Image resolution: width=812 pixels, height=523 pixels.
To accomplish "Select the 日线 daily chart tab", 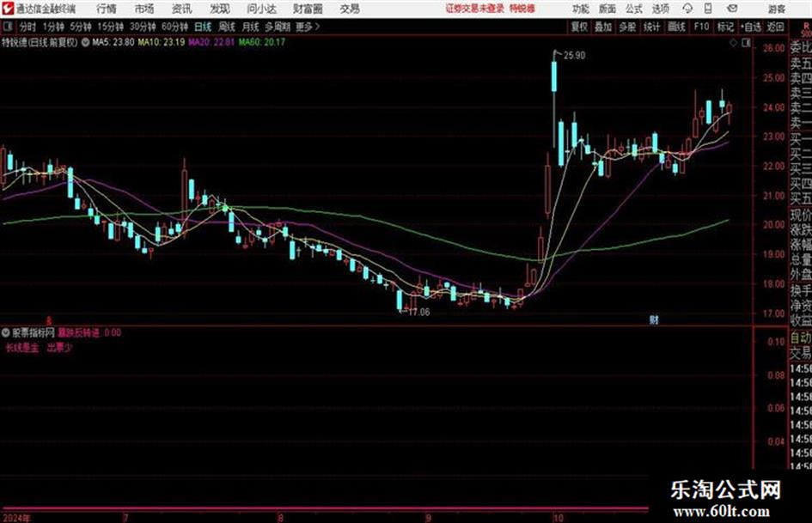I will pos(203,27).
